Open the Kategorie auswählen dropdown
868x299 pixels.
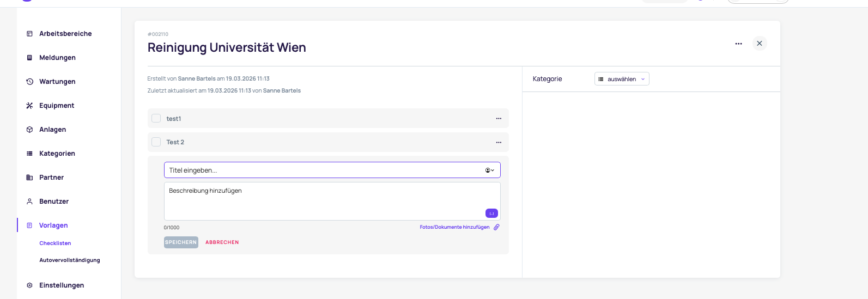point(622,79)
